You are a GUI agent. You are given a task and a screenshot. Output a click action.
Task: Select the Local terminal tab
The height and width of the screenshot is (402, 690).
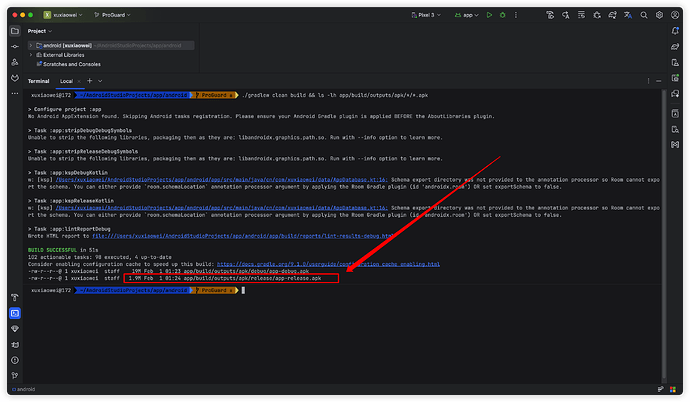[x=66, y=80]
